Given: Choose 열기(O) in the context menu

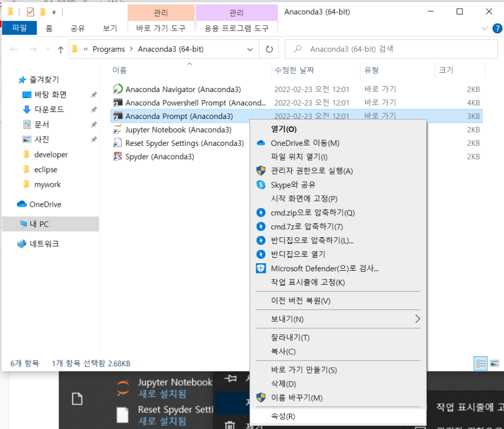Looking at the screenshot, I should pos(338,129).
